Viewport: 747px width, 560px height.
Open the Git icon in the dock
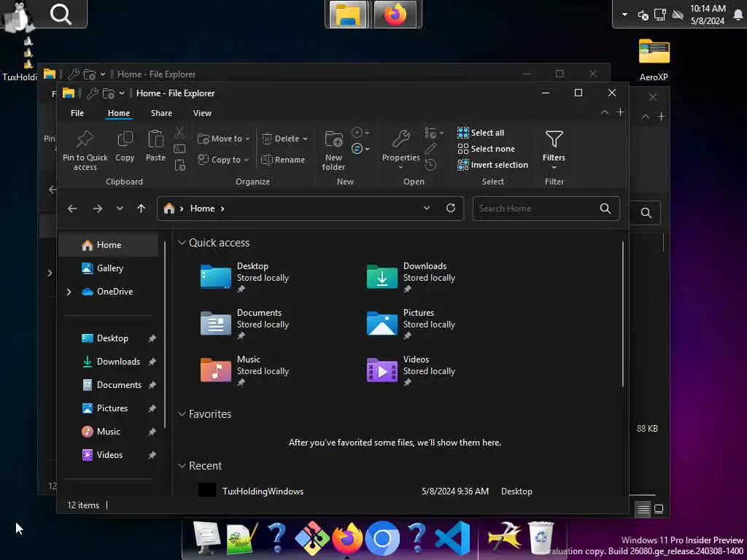point(311,538)
